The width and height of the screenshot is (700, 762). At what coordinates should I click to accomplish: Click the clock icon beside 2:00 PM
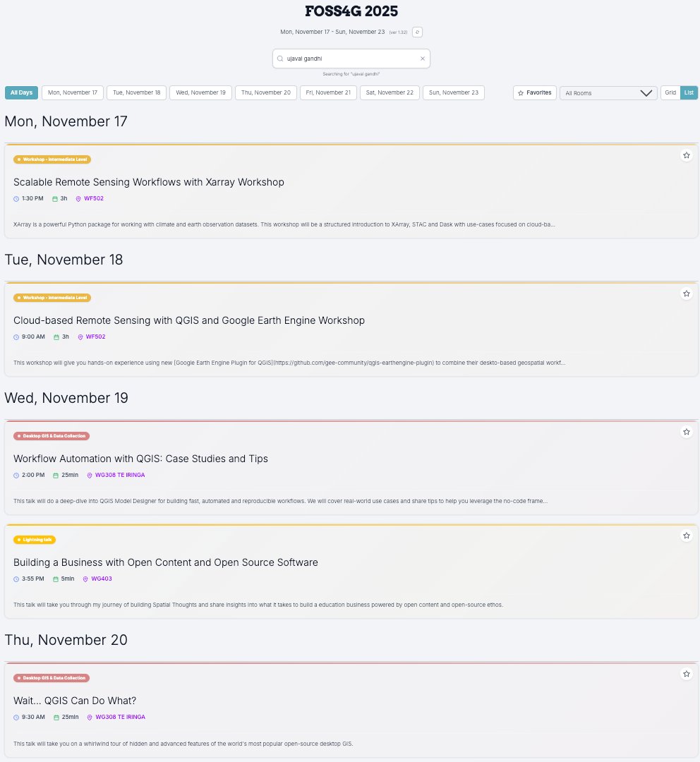pos(16,476)
